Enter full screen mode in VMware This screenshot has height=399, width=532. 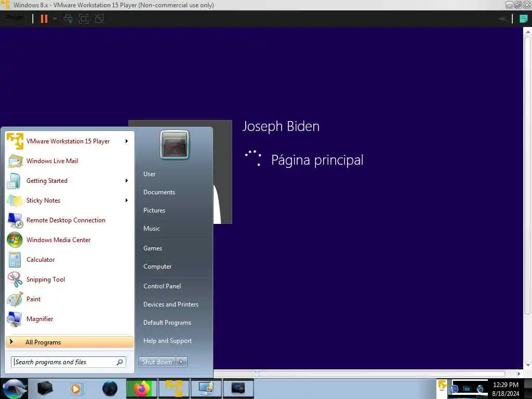pyautogui.click(x=84, y=19)
